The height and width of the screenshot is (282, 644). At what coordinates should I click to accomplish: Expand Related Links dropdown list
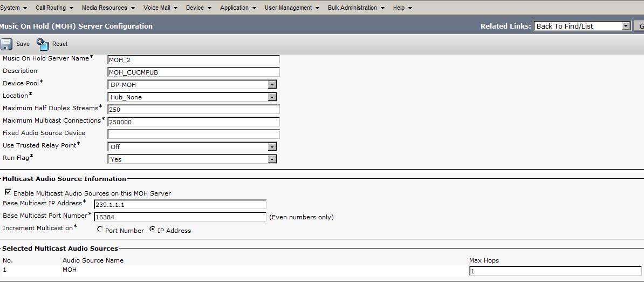tap(626, 26)
